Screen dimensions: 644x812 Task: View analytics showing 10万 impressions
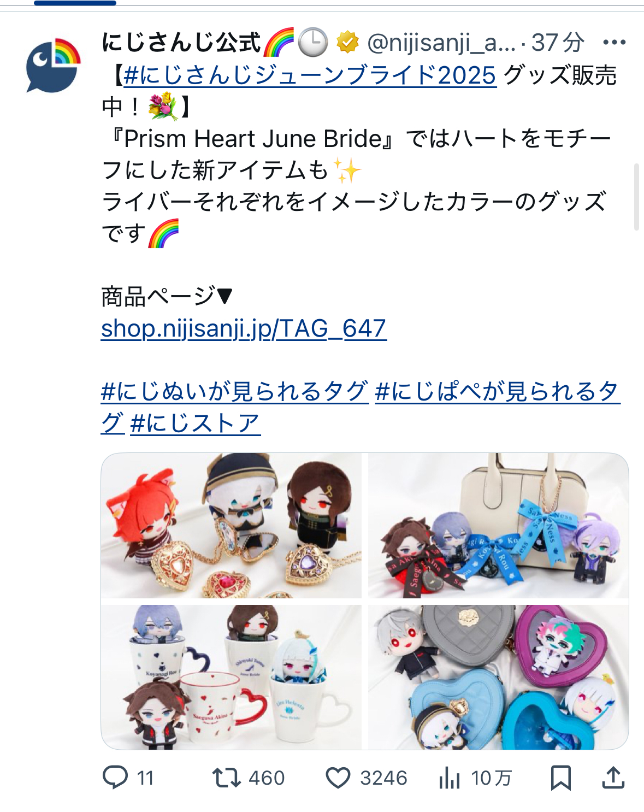(x=449, y=778)
